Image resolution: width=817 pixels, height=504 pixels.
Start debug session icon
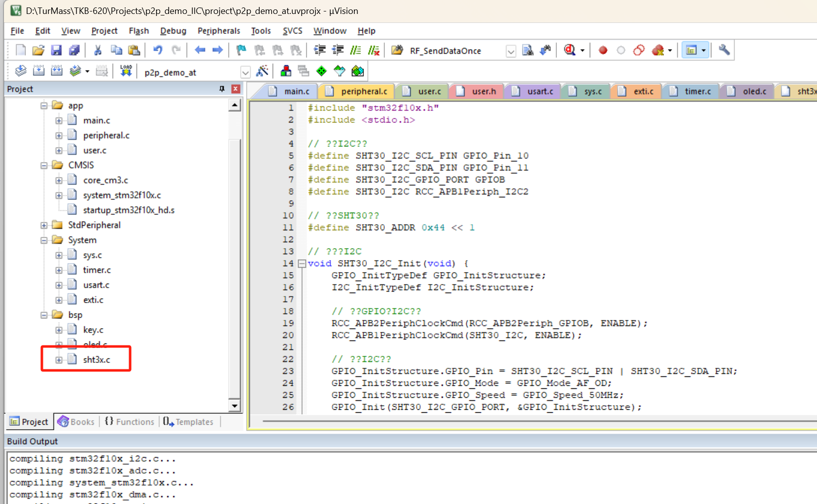[x=570, y=50]
